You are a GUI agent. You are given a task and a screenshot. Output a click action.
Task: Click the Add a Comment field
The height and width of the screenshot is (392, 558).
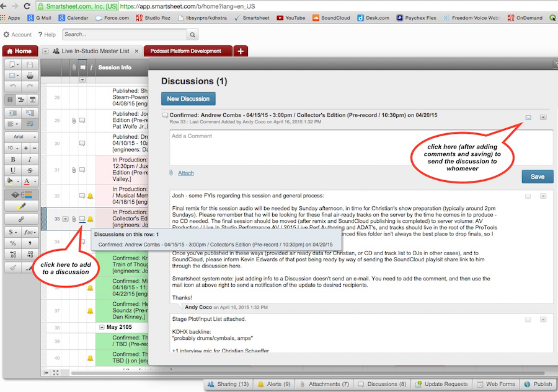point(361,147)
